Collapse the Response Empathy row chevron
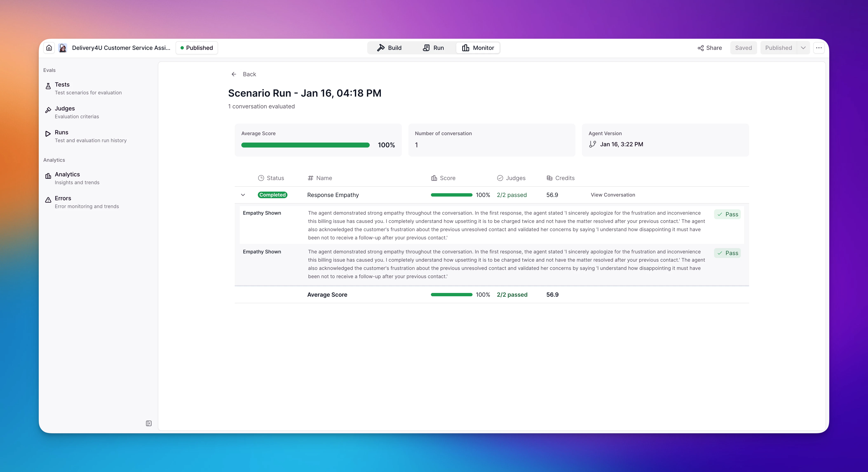The width and height of the screenshot is (868, 472). tap(243, 195)
